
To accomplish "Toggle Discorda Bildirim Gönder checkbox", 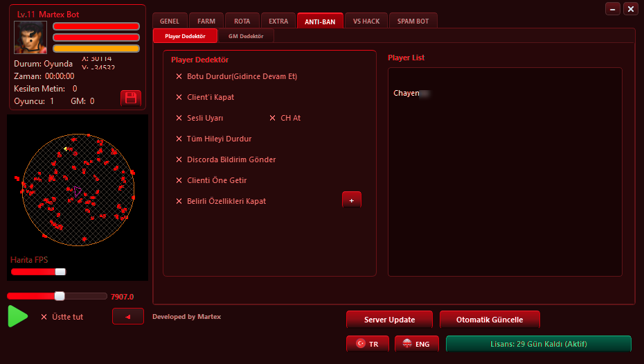I will pos(179,159).
